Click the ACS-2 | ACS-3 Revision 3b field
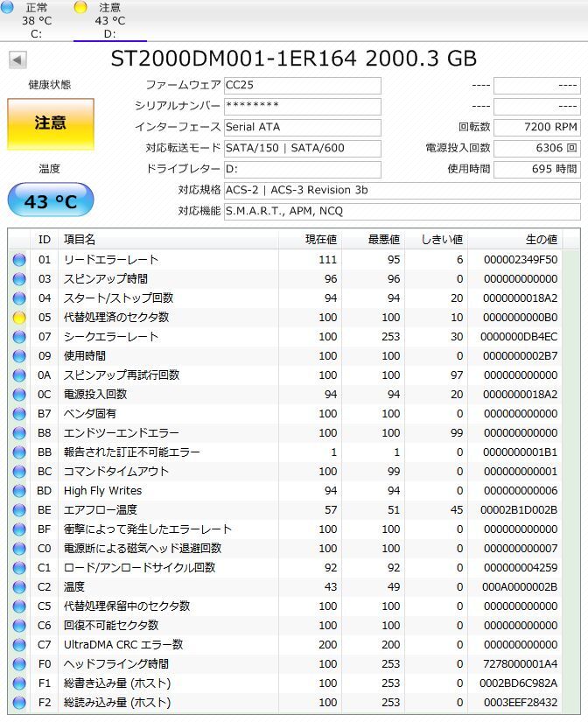 tap(402, 190)
